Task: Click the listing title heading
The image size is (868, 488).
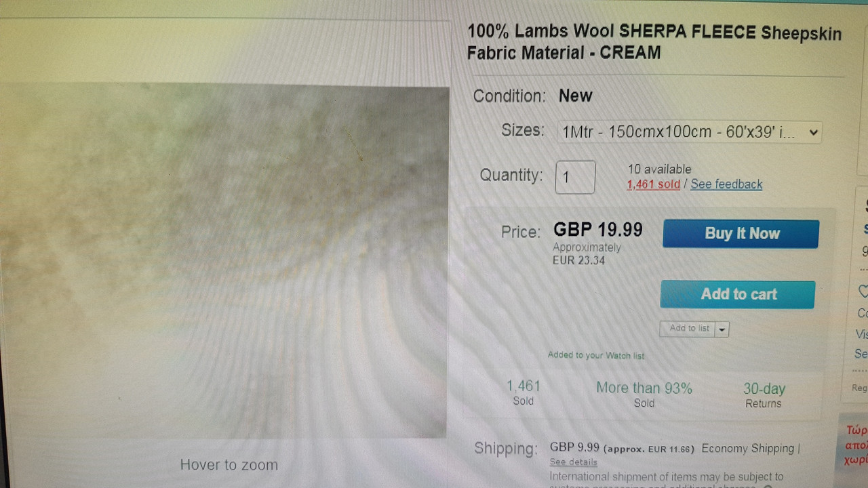Action: coord(654,41)
